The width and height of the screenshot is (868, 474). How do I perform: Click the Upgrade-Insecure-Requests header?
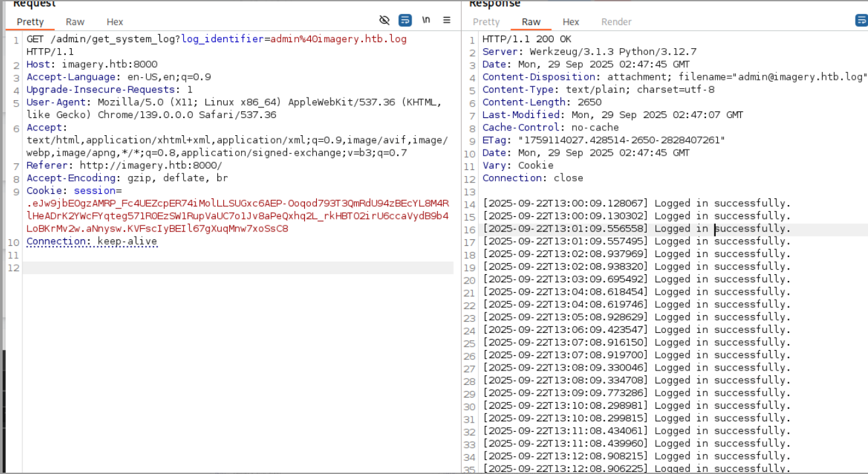(109, 90)
